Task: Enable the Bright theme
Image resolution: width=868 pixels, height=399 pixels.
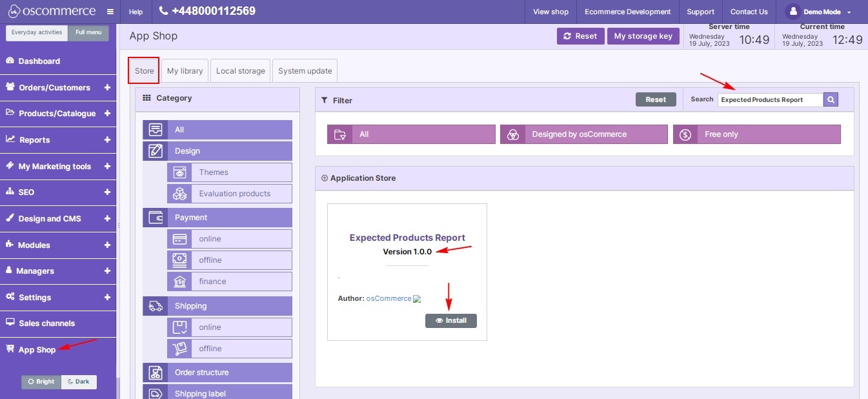Action: pyautogui.click(x=41, y=382)
